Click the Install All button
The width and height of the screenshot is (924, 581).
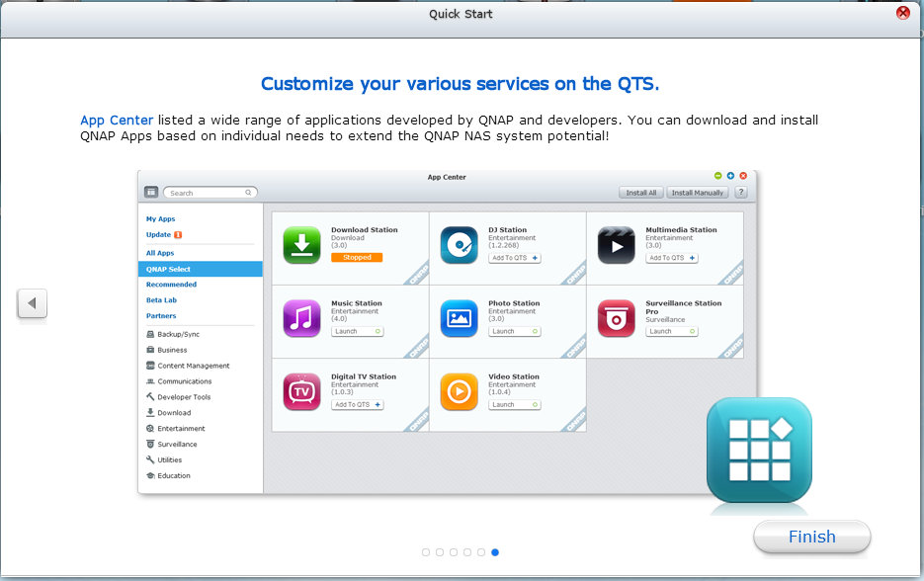coord(641,193)
